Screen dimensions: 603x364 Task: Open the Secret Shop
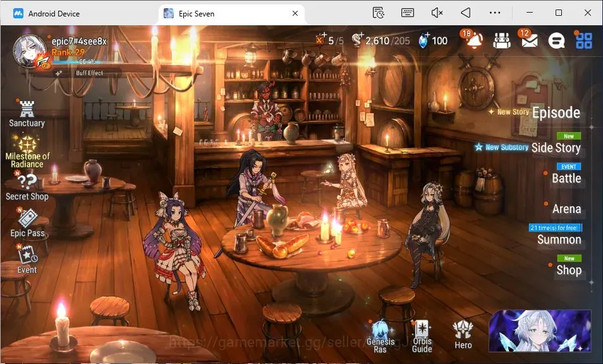[27, 187]
